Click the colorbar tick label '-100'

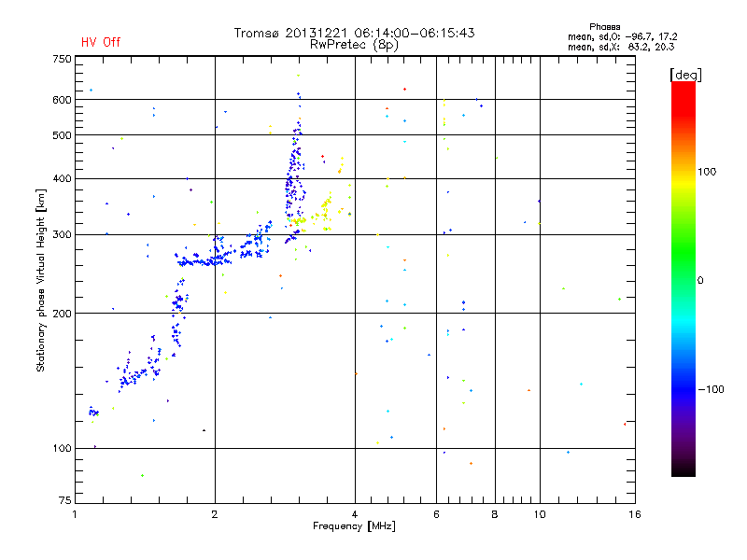point(711,389)
